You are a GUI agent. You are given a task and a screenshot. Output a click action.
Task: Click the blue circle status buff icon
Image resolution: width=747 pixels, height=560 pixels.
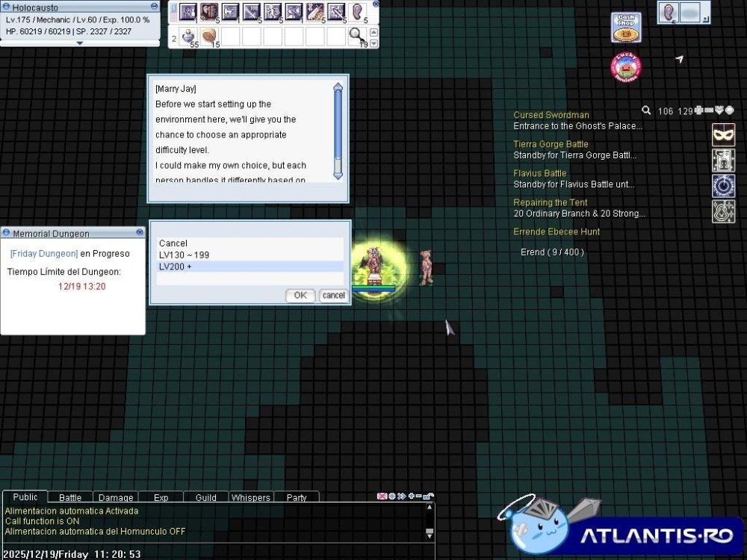(722, 185)
